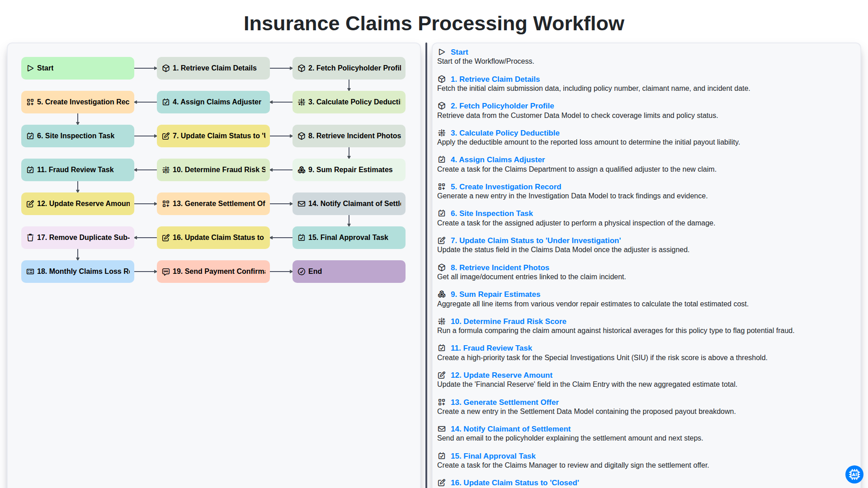Click the play icon beside Start in the list
The image size is (868, 488).
(442, 52)
